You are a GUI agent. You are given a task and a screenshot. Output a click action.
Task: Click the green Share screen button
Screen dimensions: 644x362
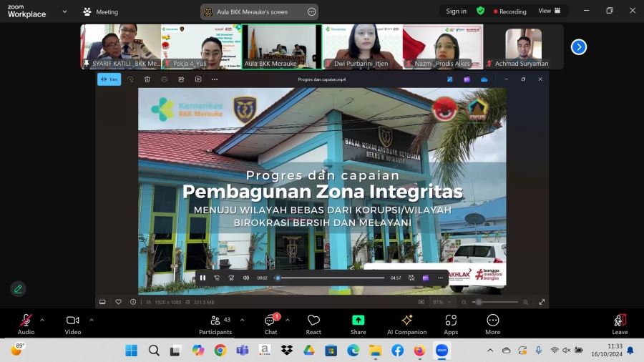(x=358, y=323)
